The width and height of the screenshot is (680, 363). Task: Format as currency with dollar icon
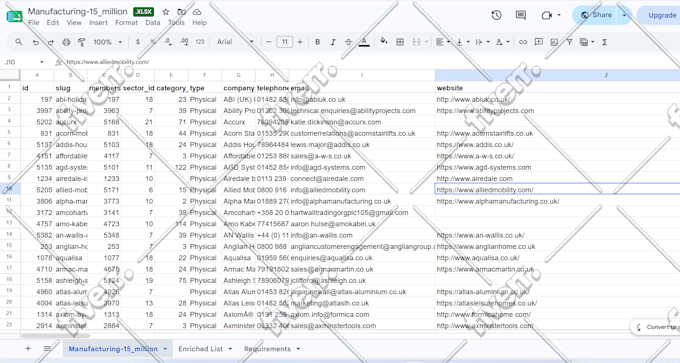click(137, 42)
